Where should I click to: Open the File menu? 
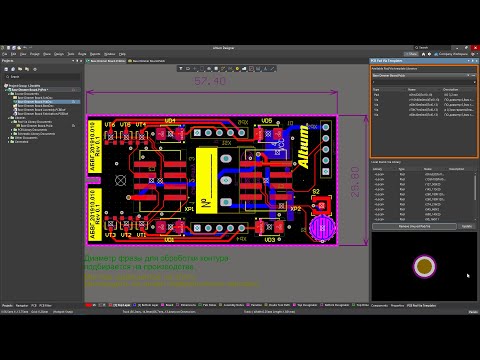click(x=5, y=54)
